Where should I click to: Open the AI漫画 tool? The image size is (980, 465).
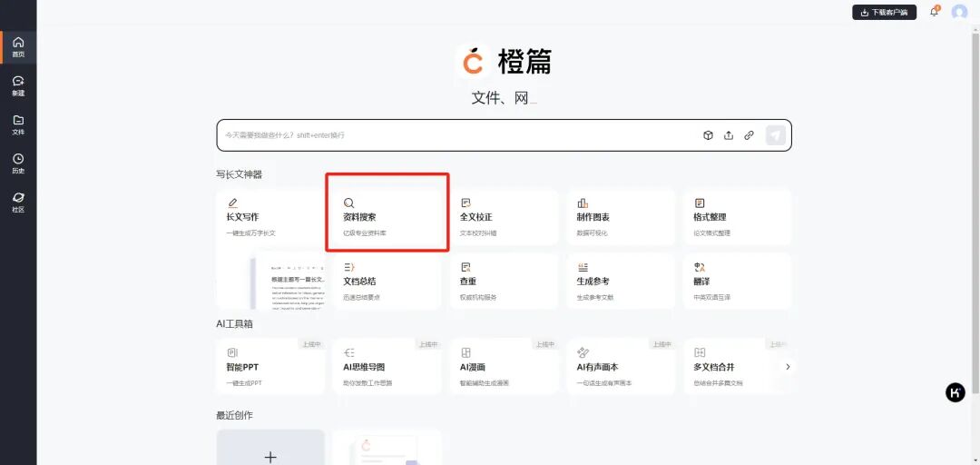[x=504, y=367]
